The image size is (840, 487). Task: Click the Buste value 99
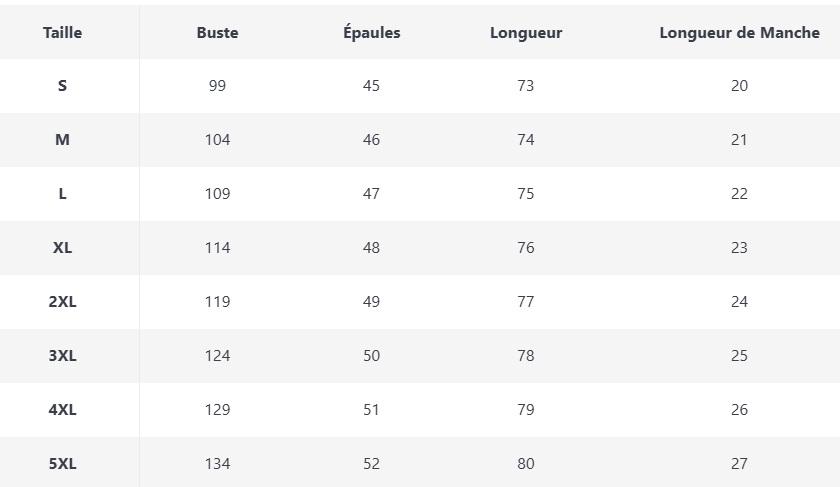click(x=217, y=86)
